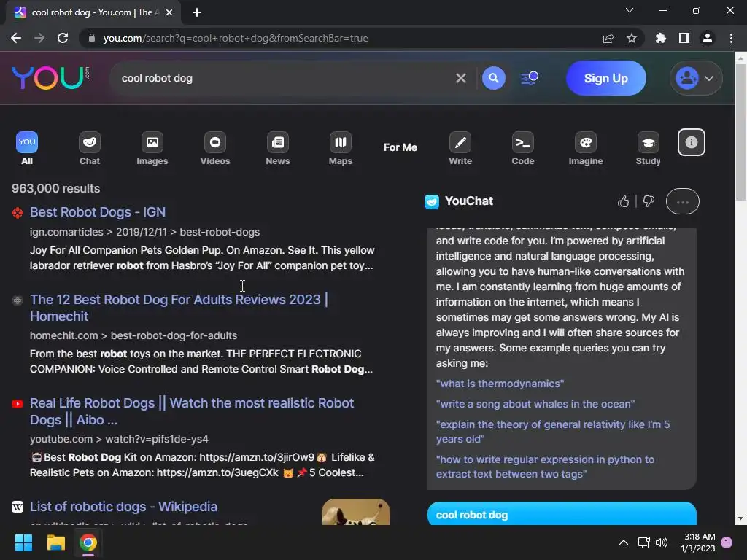The image size is (747, 560).
Task: Open The 12 Best Robot Dog Homechit result
Action: tap(179, 308)
